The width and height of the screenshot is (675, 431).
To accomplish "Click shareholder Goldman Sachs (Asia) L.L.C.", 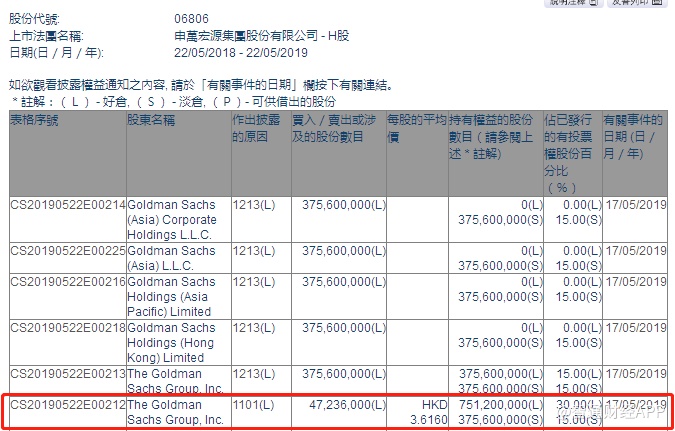I will (x=171, y=258).
